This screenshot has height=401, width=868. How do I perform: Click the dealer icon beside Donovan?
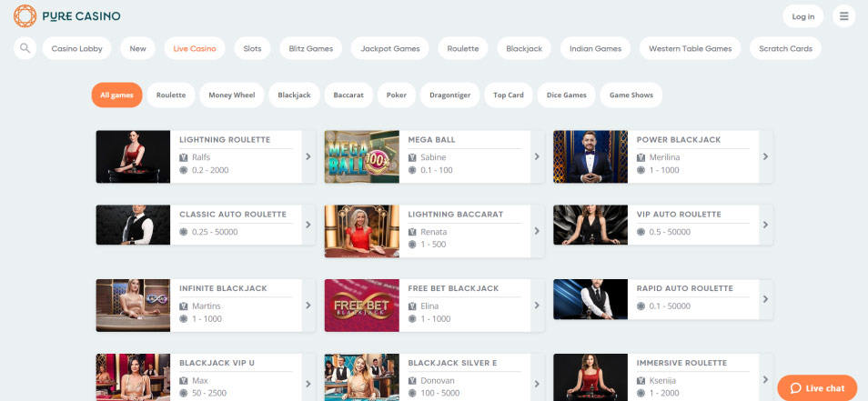[412, 380]
